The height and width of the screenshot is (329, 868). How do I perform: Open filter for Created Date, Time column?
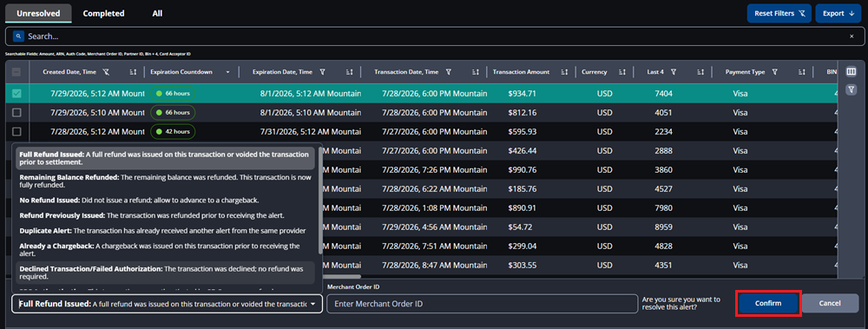click(x=106, y=72)
